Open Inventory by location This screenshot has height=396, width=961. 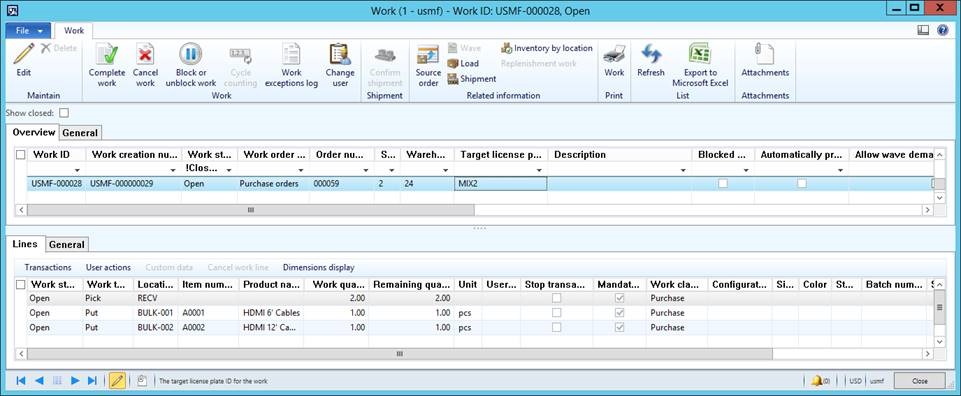click(547, 48)
